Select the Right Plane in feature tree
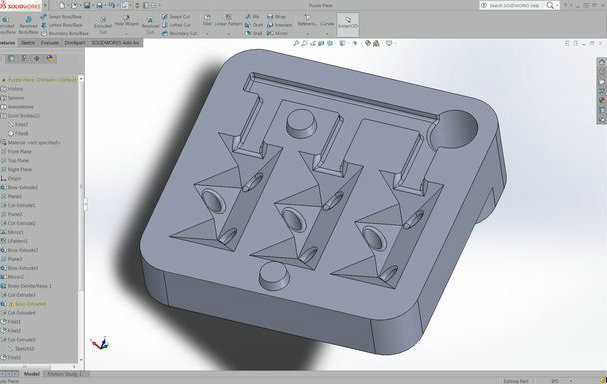 tap(16, 170)
